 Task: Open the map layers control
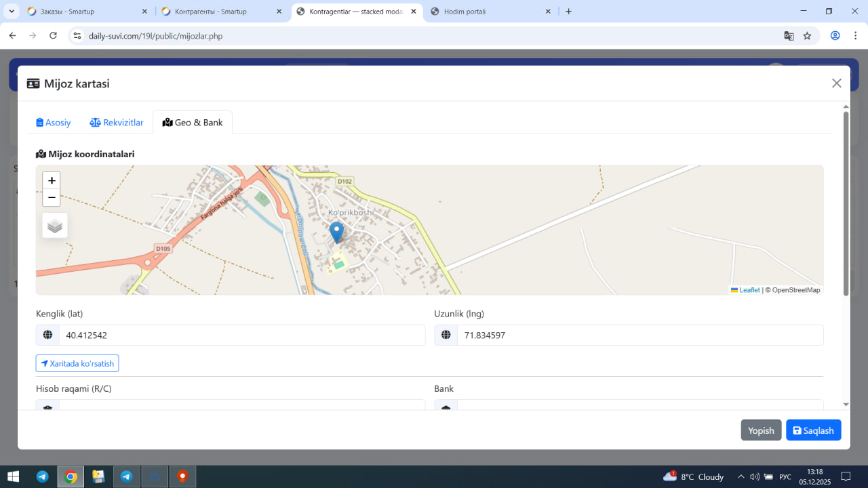pyautogui.click(x=55, y=226)
